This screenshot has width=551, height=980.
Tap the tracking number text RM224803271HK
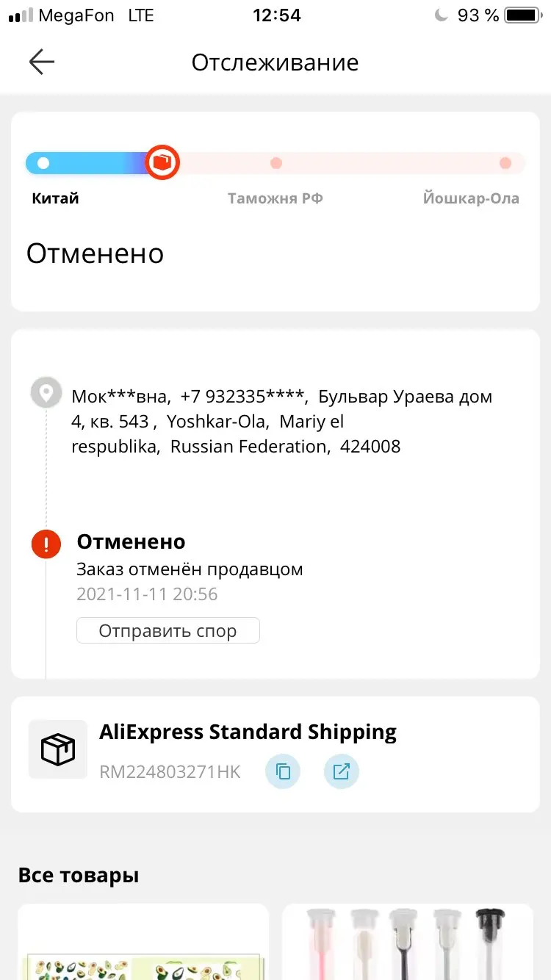(170, 771)
